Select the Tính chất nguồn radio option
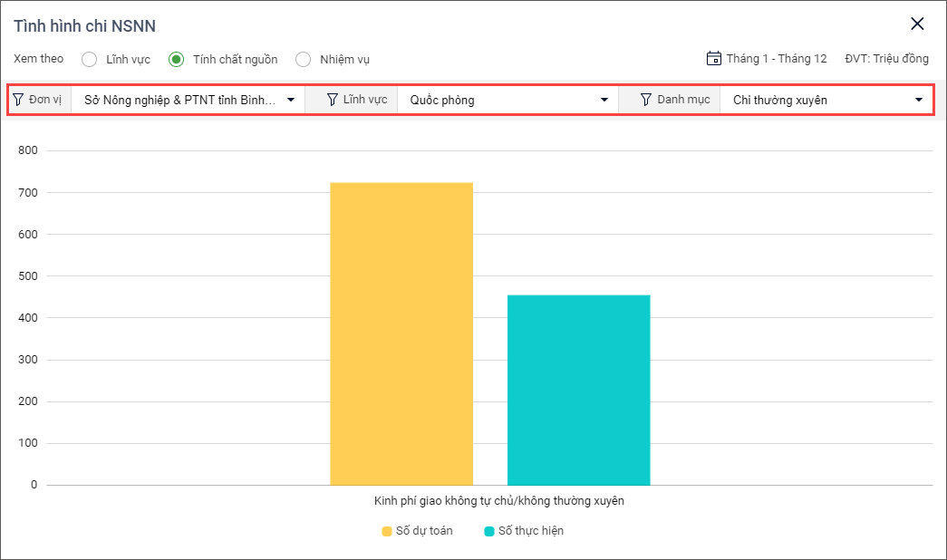The image size is (947, 560). [176, 60]
